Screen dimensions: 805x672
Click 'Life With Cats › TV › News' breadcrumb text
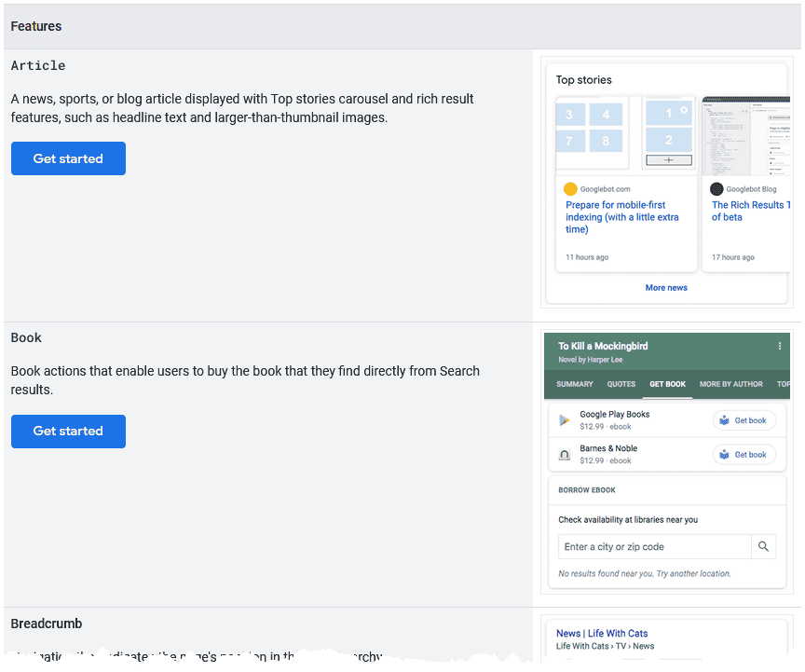tap(605, 646)
